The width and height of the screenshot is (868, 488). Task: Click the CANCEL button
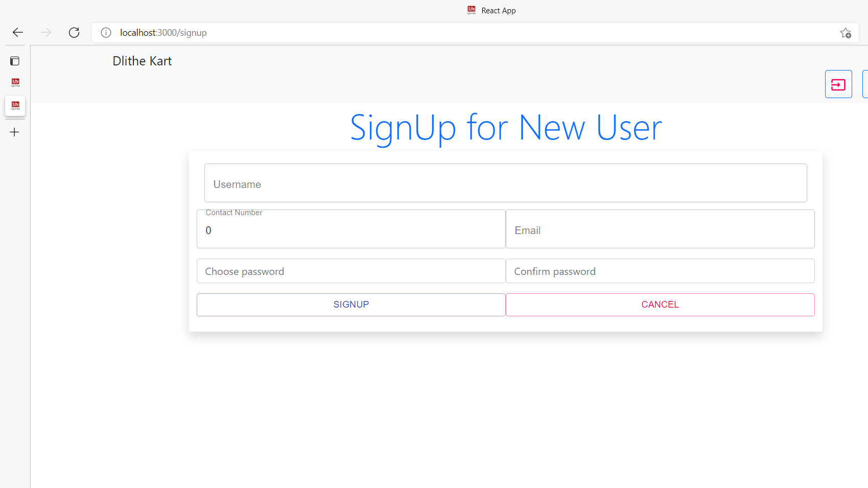coord(660,304)
